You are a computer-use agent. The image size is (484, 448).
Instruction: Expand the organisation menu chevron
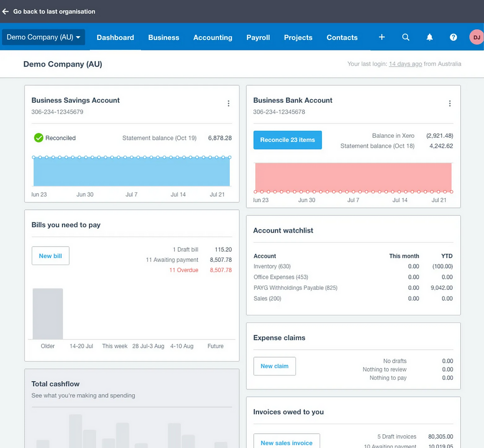(78, 37)
